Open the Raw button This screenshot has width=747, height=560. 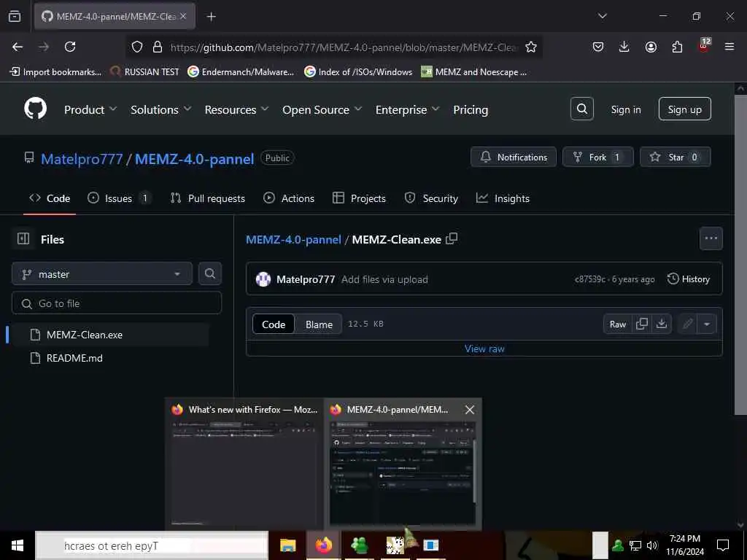617,324
